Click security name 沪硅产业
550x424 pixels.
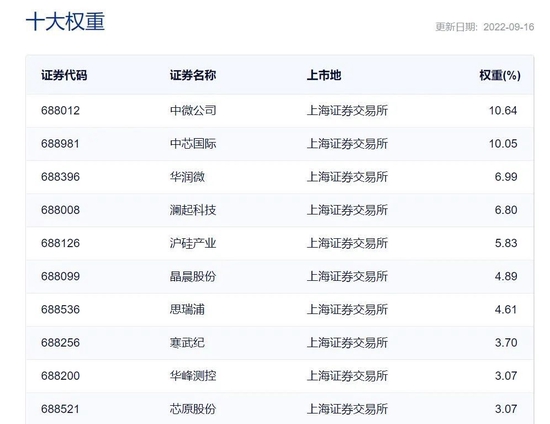[x=193, y=243]
